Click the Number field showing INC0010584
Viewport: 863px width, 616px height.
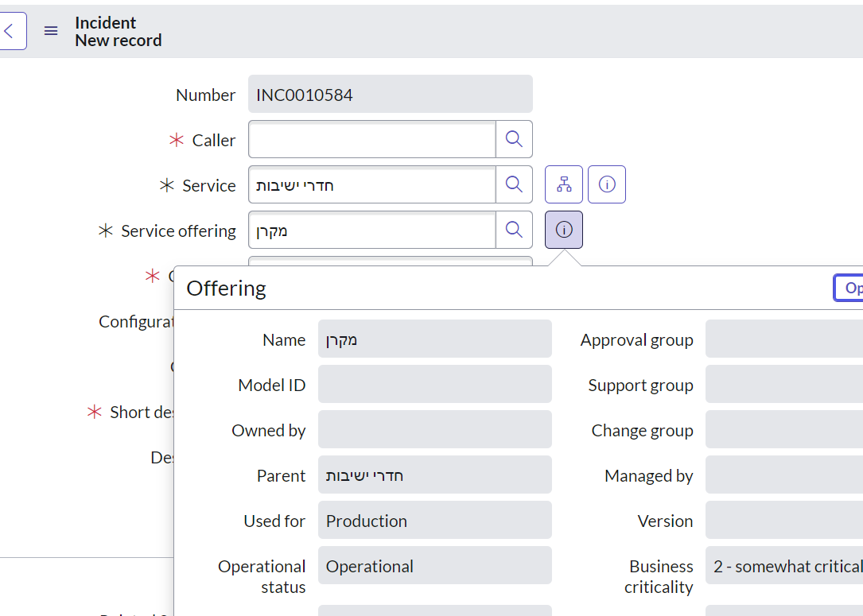(390, 94)
